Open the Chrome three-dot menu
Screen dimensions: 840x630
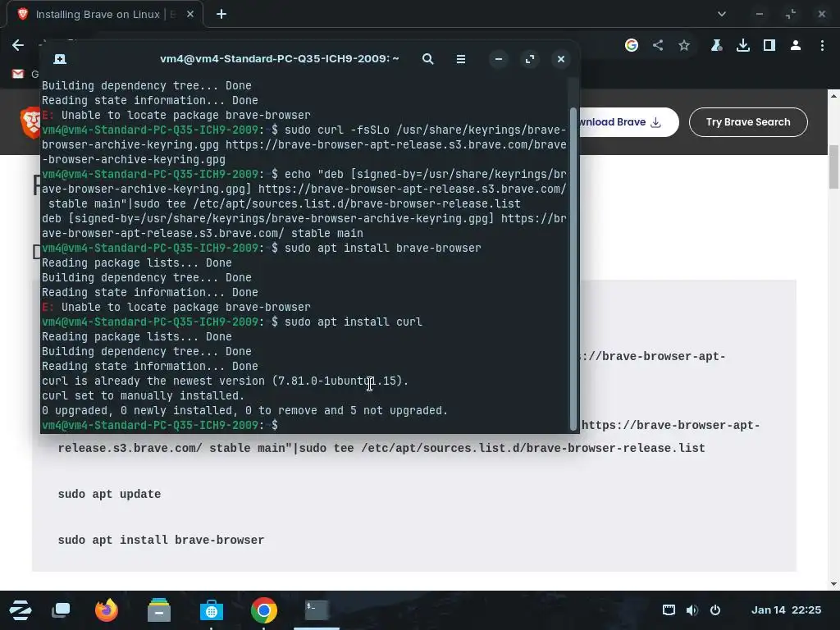[822, 45]
